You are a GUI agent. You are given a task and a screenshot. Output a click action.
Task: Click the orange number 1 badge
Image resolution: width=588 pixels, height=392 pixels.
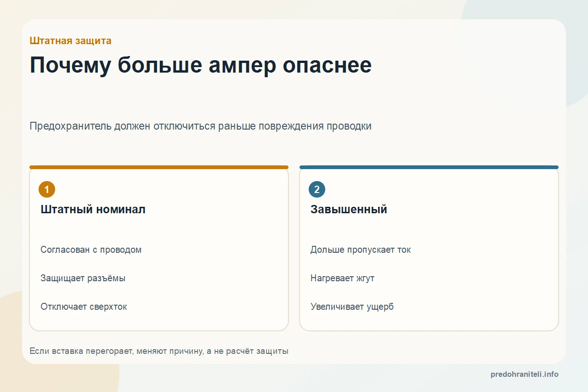tap(47, 189)
